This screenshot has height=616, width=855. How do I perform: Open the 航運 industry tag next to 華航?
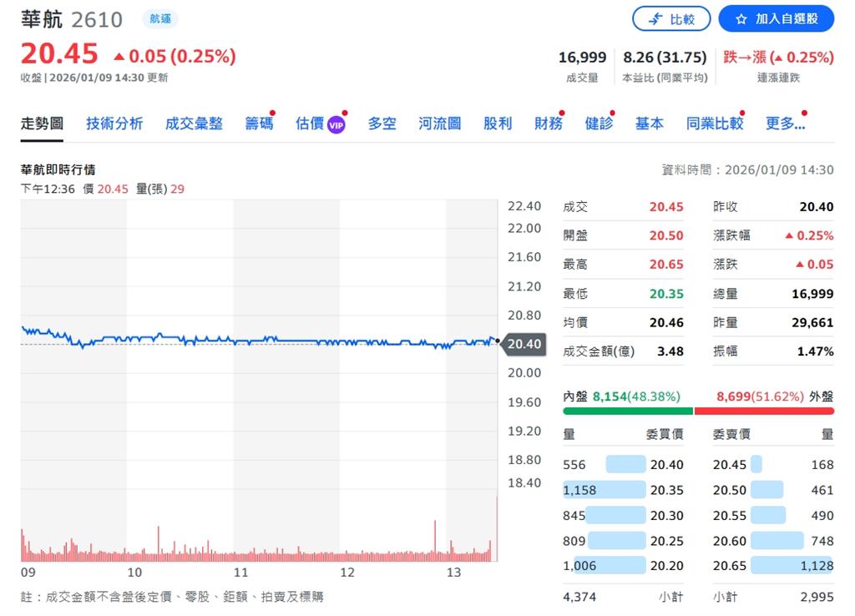pyautogui.click(x=159, y=18)
